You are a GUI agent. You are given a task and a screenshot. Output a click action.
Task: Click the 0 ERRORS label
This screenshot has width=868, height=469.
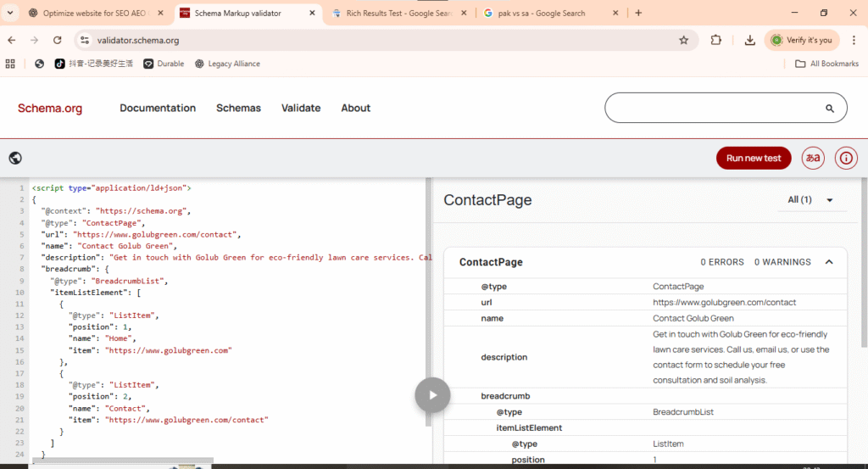point(722,262)
